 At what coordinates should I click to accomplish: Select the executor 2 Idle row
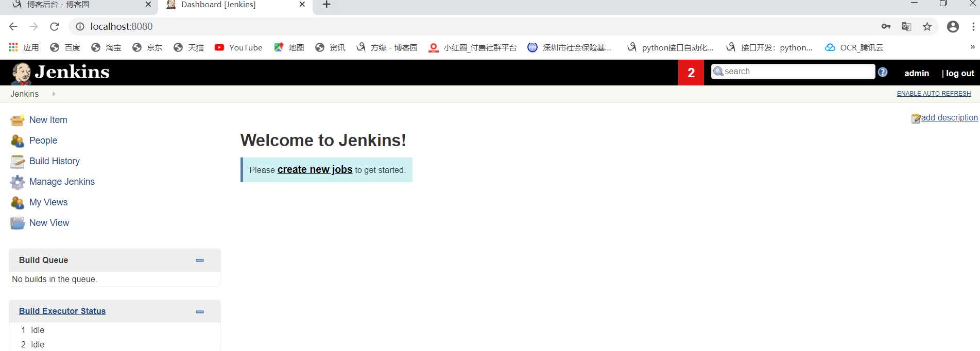pyautogui.click(x=114, y=344)
